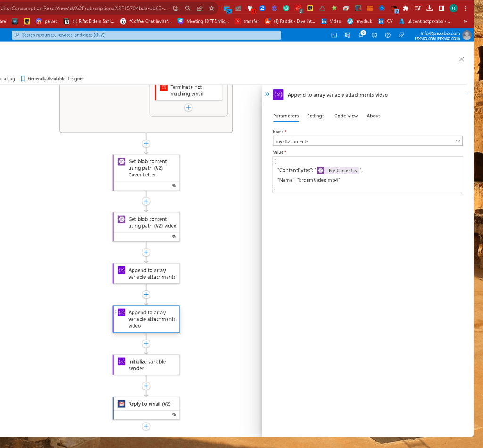The width and height of the screenshot is (483, 448).
Task: Open Azure Cloud Shell icon
Action: [334, 35]
